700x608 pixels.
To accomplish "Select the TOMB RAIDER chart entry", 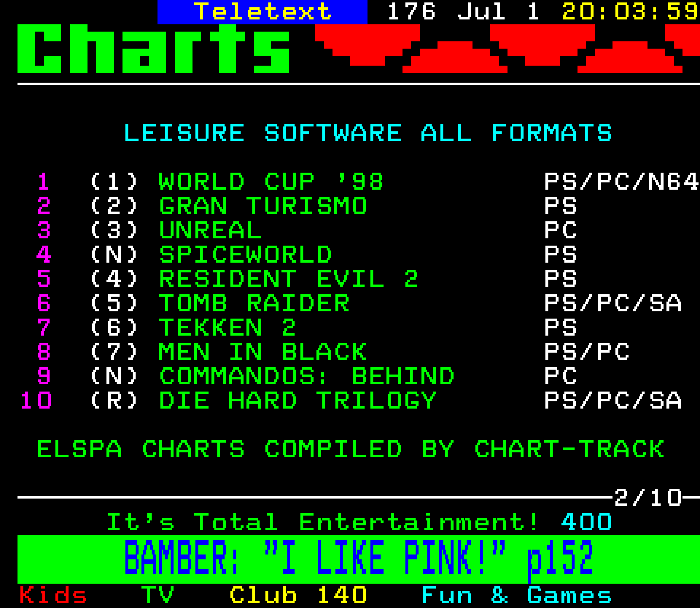I will (x=254, y=304).
